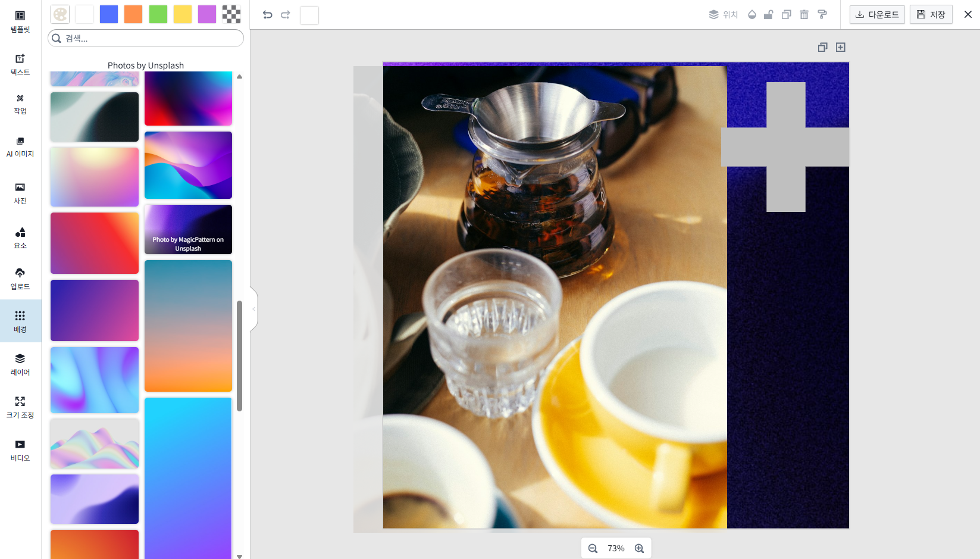980x559 pixels.
Task: Toggle the lock icon in top toolbar
Action: point(769,15)
